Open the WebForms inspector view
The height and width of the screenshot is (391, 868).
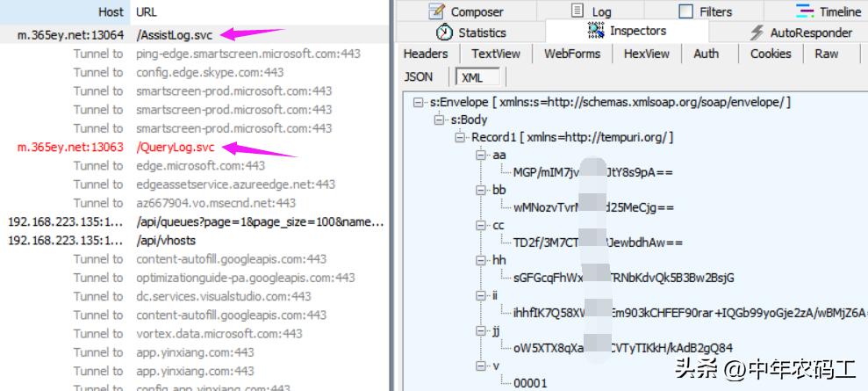tap(572, 54)
